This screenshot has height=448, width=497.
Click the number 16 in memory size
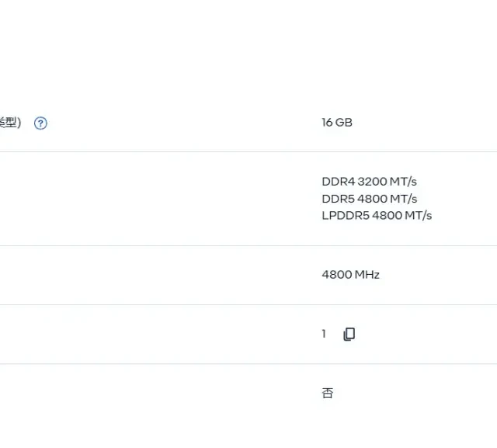pos(328,123)
